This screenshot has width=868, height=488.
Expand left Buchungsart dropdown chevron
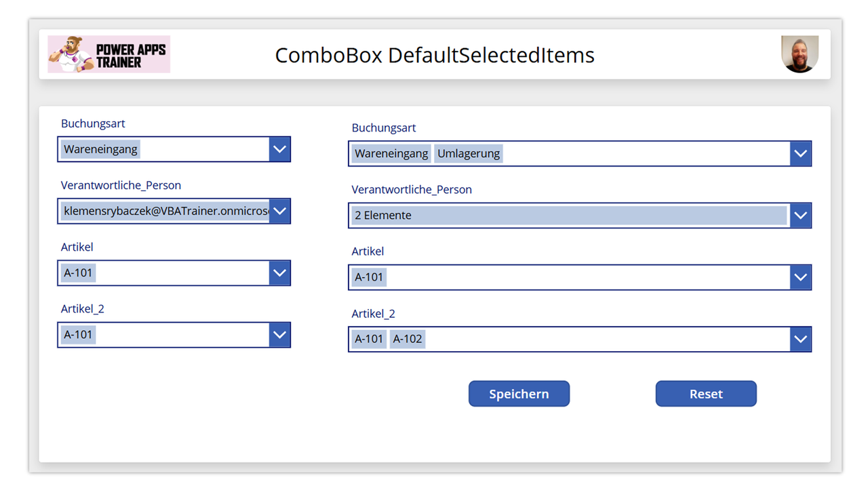[x=279, y=149]
